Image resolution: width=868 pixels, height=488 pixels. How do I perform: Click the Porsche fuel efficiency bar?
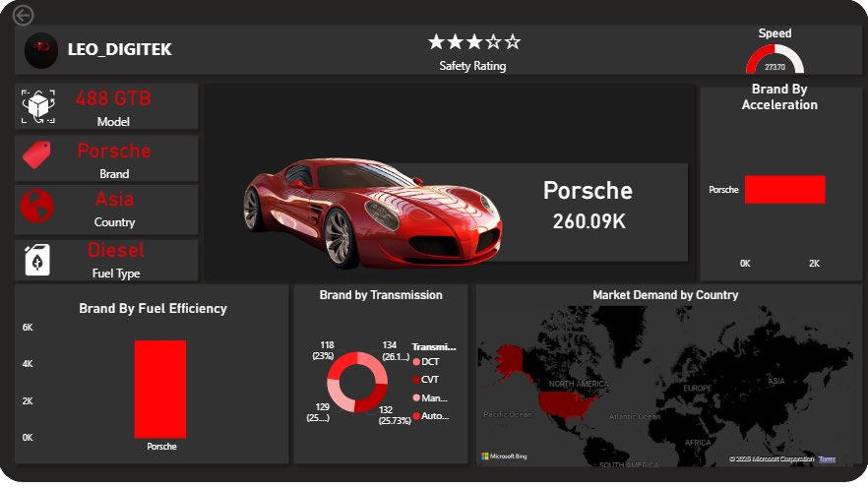[160, 389]
